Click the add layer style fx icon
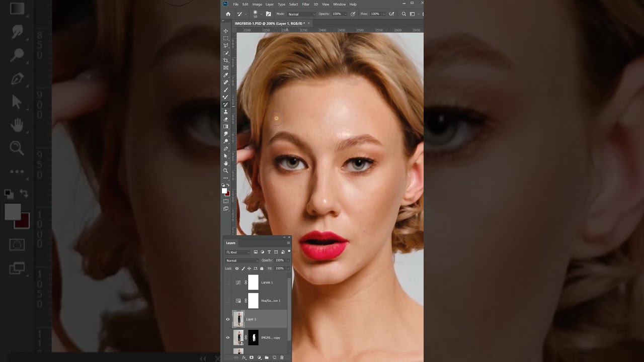The height and width of the screenshot is (362, 644). [244, 357]
